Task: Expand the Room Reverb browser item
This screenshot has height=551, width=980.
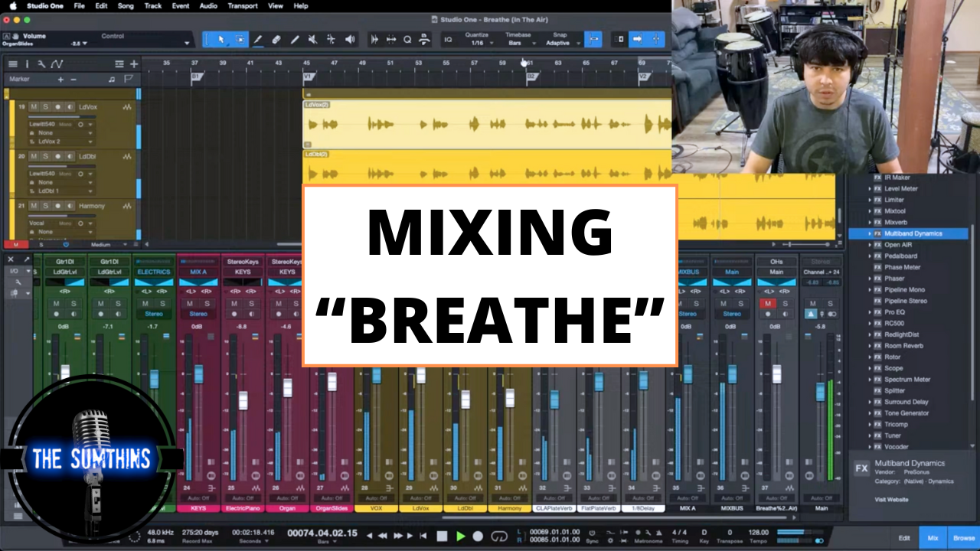Action: [870, 346]
